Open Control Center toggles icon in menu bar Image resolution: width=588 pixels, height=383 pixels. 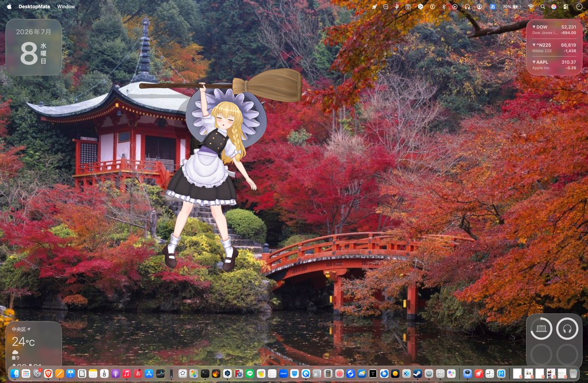[x=566, y=7]
